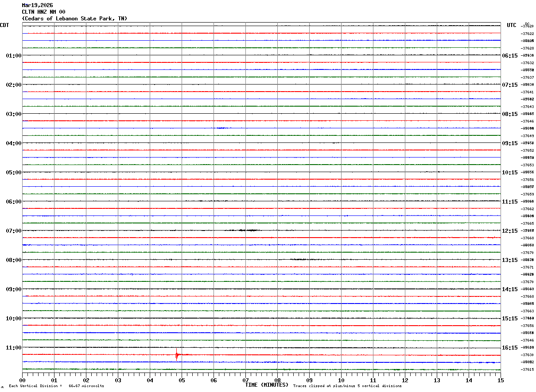Click the DC offset value -37637
This screenshot has height=392, width=536.
(528, 77)
